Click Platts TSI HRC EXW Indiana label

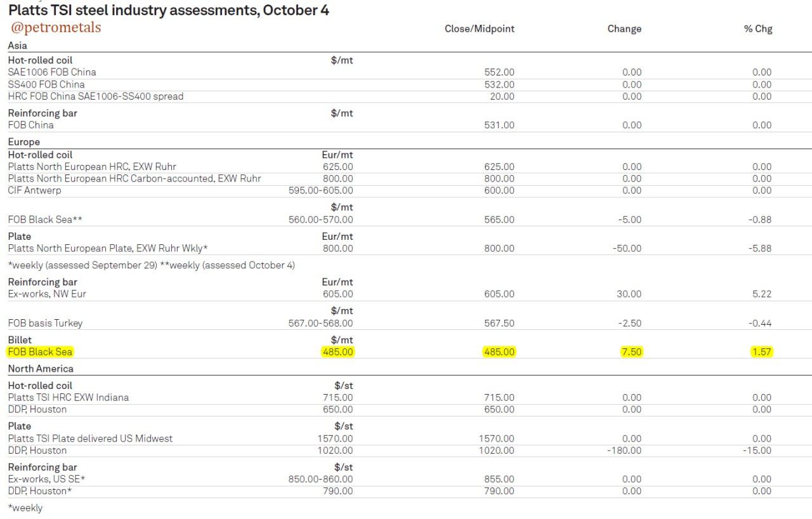[x=69, y=397]
